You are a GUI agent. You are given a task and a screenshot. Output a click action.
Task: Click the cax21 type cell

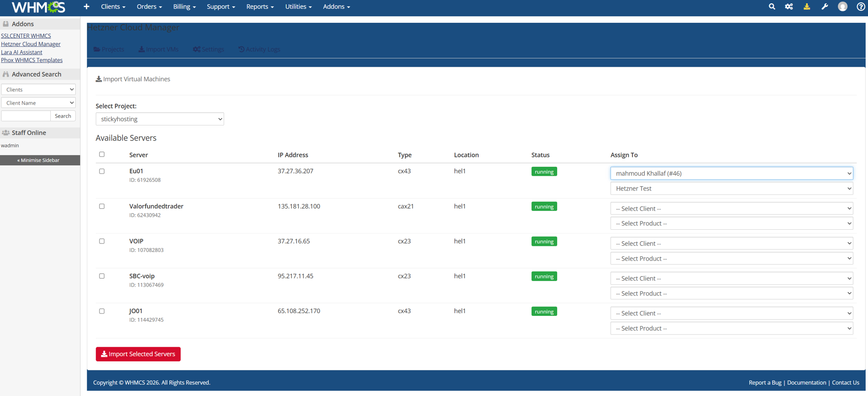(x=406, y=206)
